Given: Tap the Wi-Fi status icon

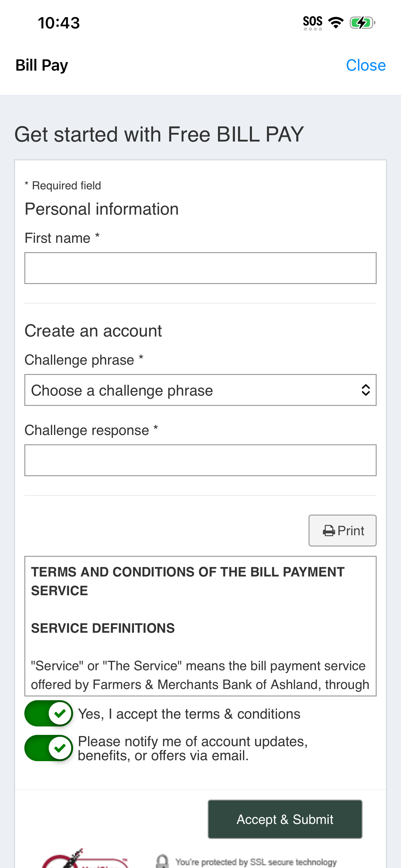Looking at the screenshot, I should 336,22.
